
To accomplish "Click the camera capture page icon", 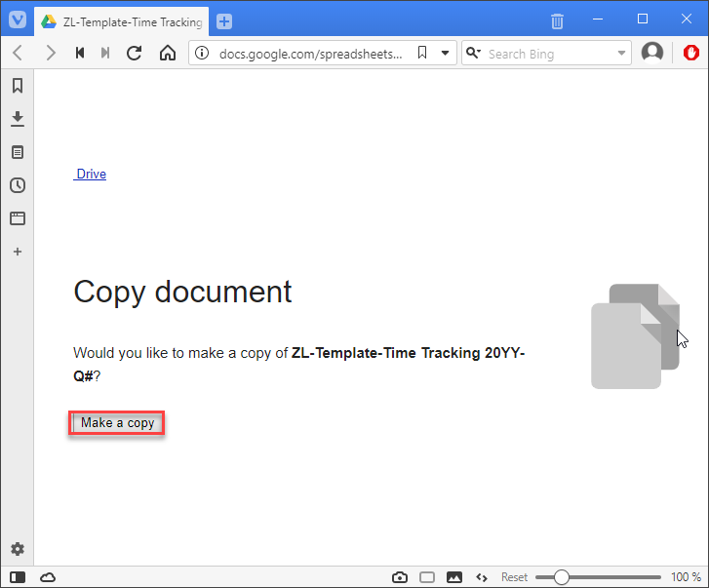I will pos(400,577).
